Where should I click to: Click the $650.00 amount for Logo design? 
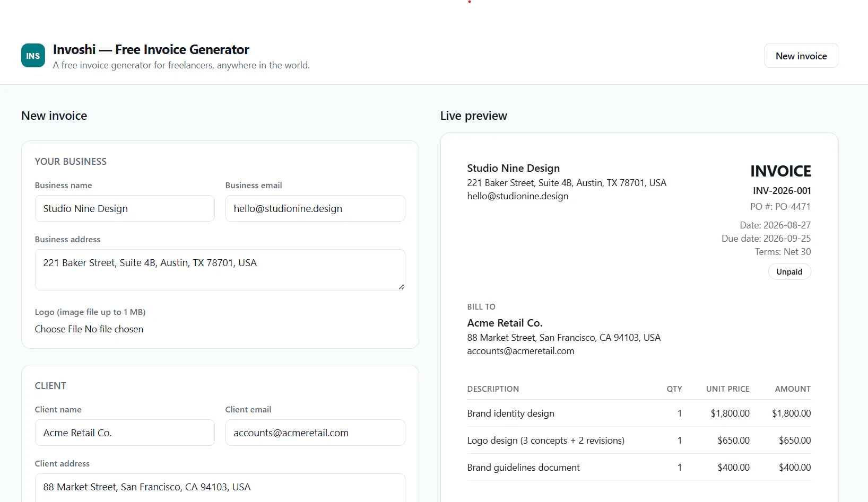pos(795,441)
